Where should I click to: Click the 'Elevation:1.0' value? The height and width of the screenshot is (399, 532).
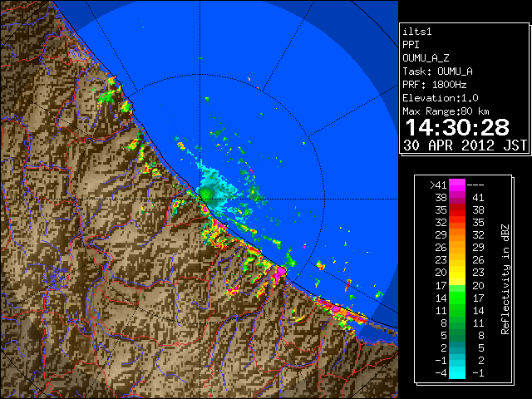click(441, 98)
